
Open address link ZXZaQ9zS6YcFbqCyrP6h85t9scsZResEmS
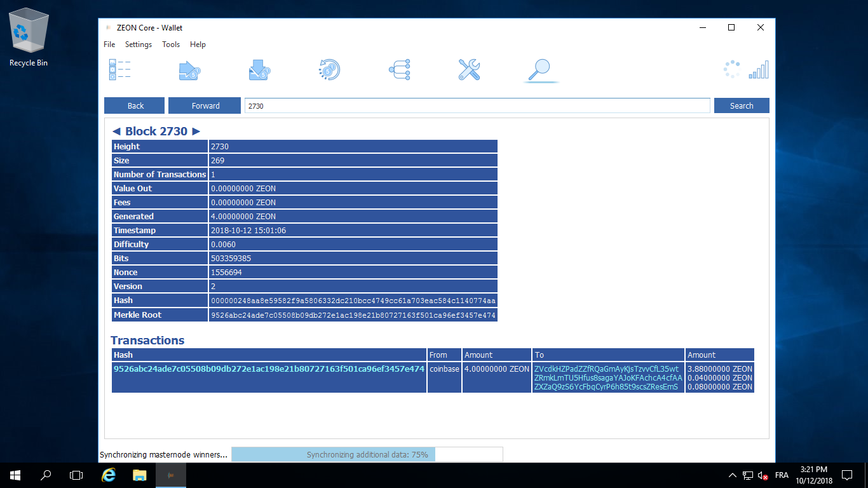(606, 386)
